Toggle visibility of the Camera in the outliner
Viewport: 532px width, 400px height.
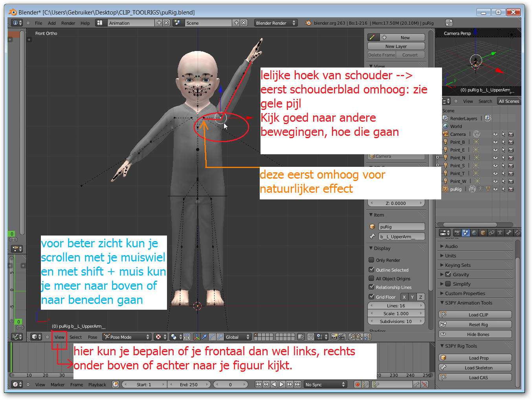(495, 134)
